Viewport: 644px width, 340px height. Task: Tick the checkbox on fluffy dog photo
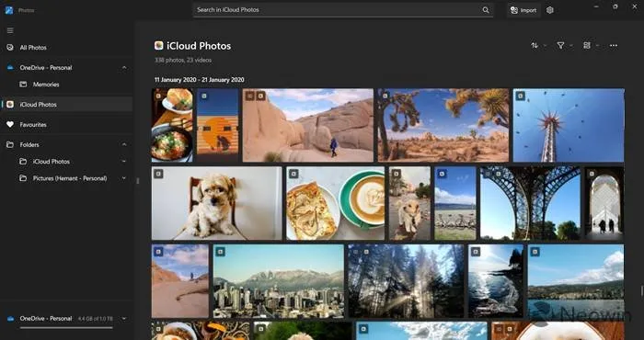click(x=158, y=174)
